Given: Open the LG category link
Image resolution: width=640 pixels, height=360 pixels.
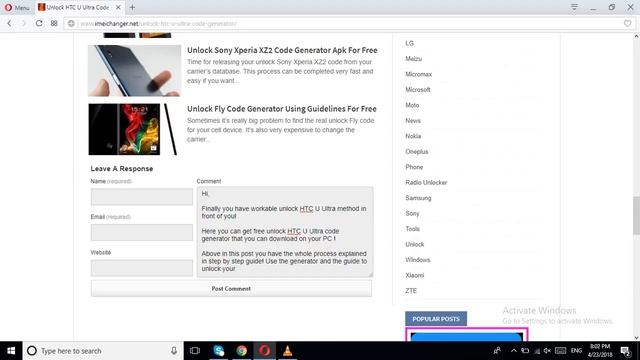Looking at the screenshot, I should (x=409, y=43).
